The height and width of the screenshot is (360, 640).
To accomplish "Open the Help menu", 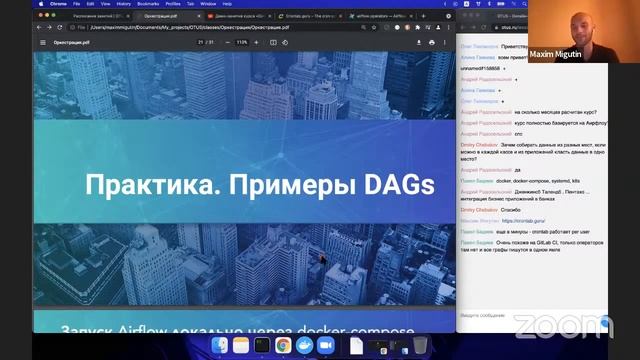I will point(227,4).
